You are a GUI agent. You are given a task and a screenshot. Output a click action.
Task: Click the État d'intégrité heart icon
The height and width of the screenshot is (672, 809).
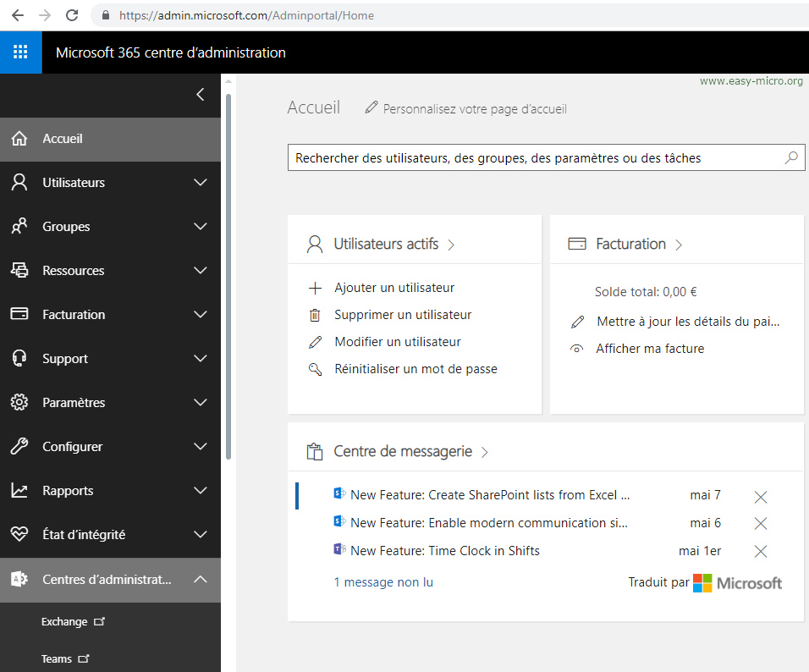tap(19, 534)
